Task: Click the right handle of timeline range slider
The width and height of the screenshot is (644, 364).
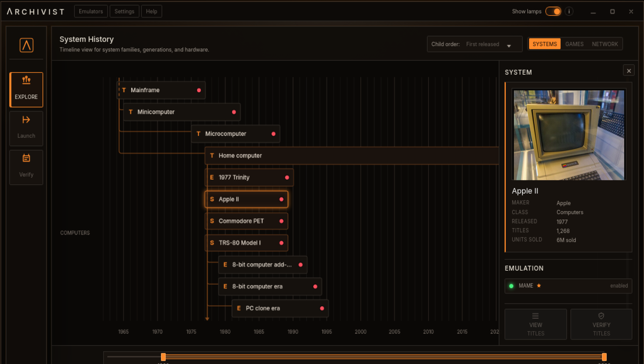Action: [x=604, y=356]
